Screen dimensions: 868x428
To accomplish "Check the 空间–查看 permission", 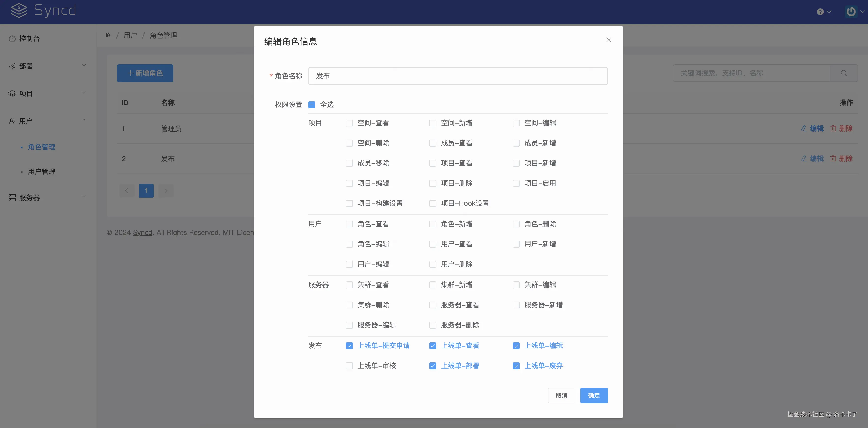I will [x=349, y=123].
